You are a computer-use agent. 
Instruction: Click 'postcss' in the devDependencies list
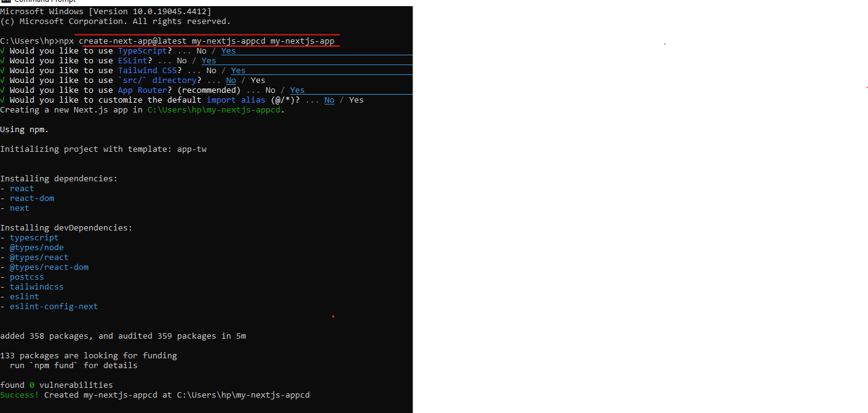[x=27, y=277]
